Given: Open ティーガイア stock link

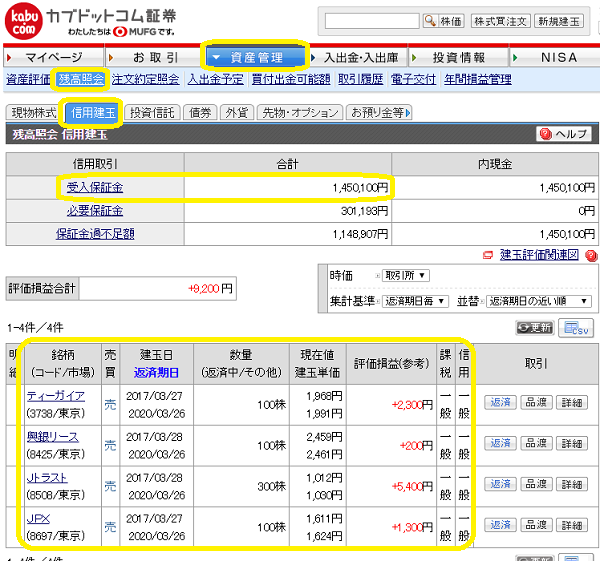Looking at the screenshot, I should click(56, 396).
